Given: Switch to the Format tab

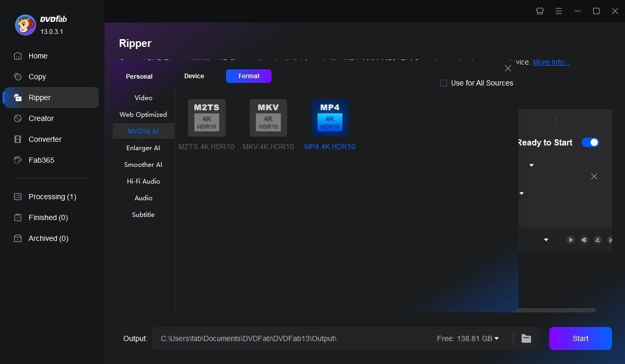Looking at the screenshot, I should tap(249, 76).
